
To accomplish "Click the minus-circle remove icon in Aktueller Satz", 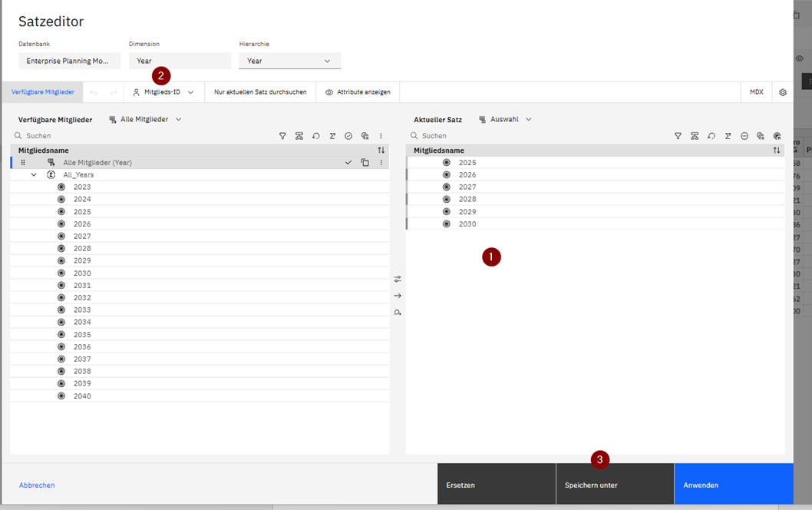I will [744, 136].
